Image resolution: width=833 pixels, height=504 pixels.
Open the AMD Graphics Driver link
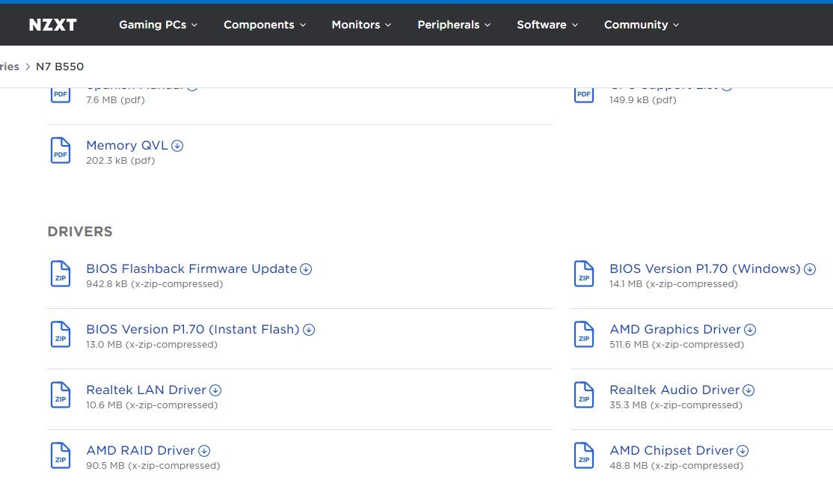pyautogui.click(x=675, y=329)
